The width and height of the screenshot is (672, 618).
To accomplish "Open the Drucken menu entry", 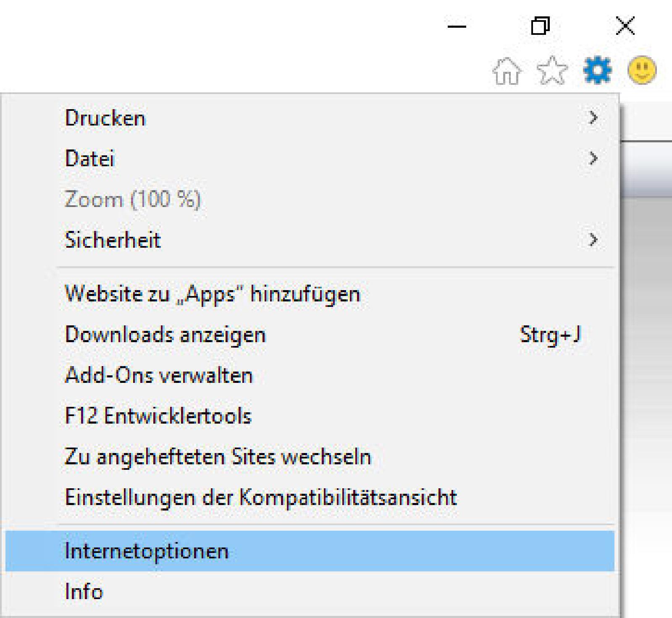I will tap(310, 118).
